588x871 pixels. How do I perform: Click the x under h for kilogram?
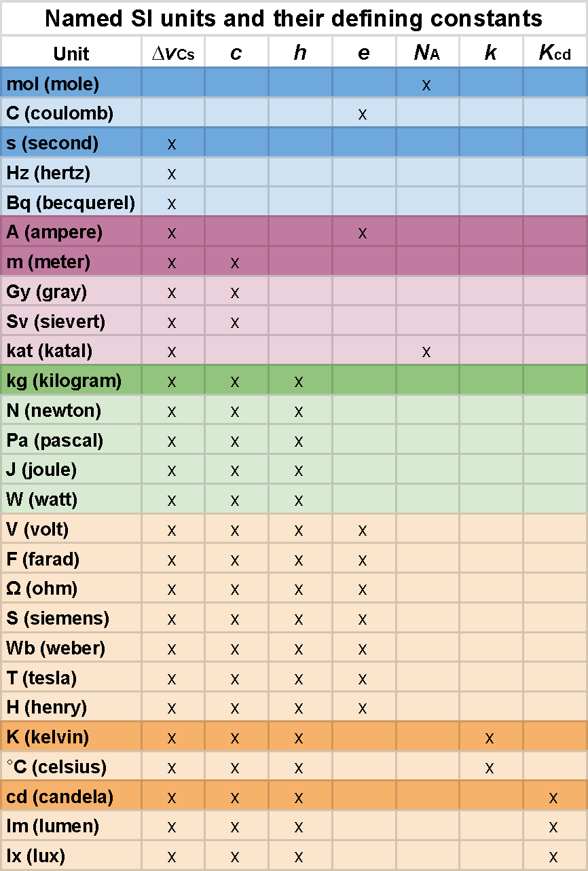299,382
